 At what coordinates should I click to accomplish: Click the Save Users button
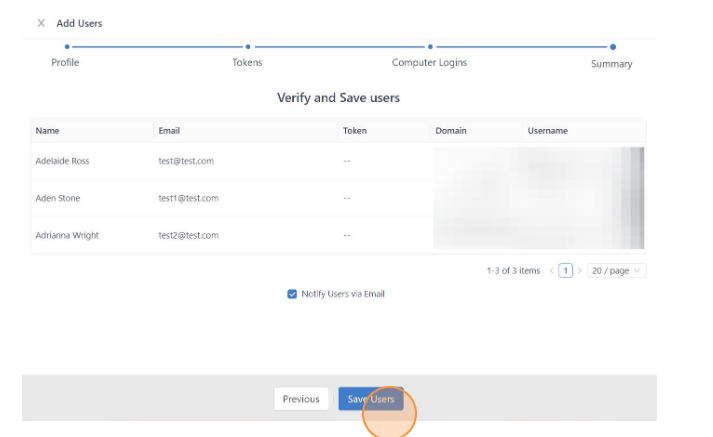(x=370, y=399)
